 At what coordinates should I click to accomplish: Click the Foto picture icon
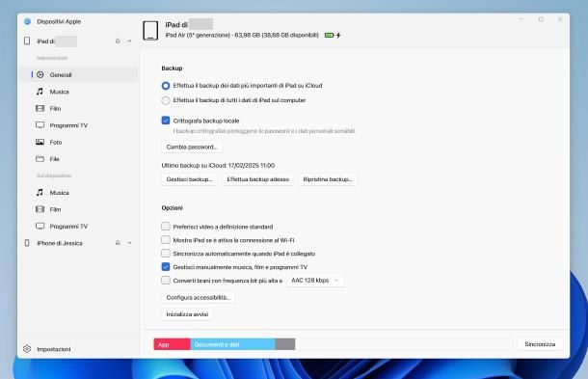40,142
